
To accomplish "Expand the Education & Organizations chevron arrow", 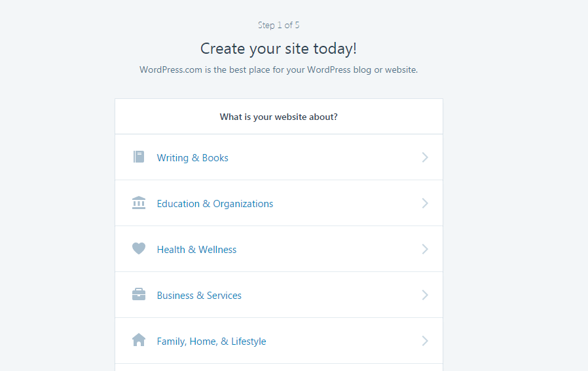I will coord(425,203).
